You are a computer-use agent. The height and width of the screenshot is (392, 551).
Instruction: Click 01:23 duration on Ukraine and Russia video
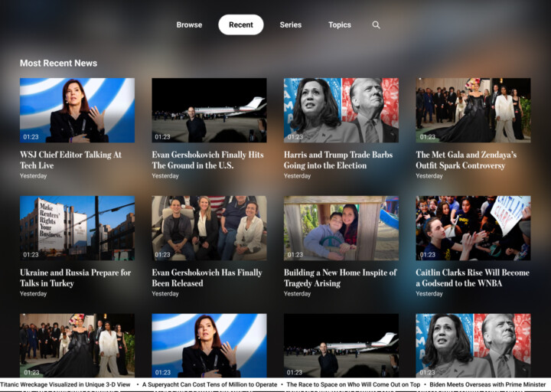pos(31,254)
